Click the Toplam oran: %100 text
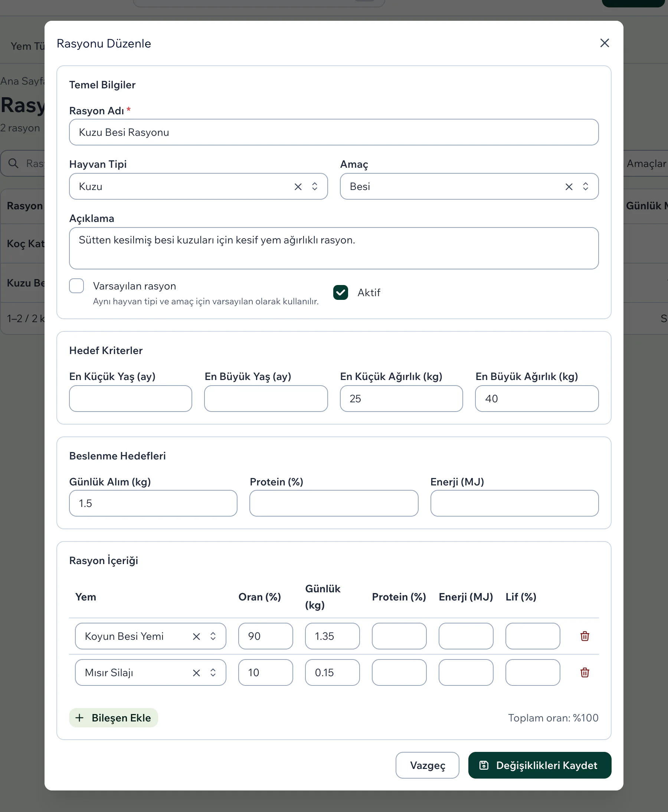The image size is (668, 812). pyautogui.click(x=553, y=718)
